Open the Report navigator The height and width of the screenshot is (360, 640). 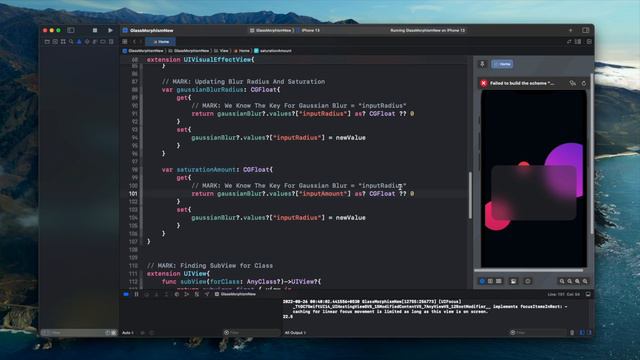111,42
